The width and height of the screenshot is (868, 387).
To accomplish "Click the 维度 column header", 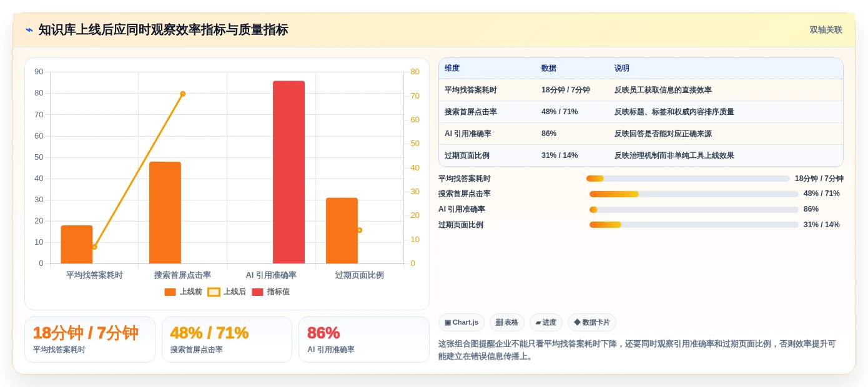I will click(x=452, y=68).
